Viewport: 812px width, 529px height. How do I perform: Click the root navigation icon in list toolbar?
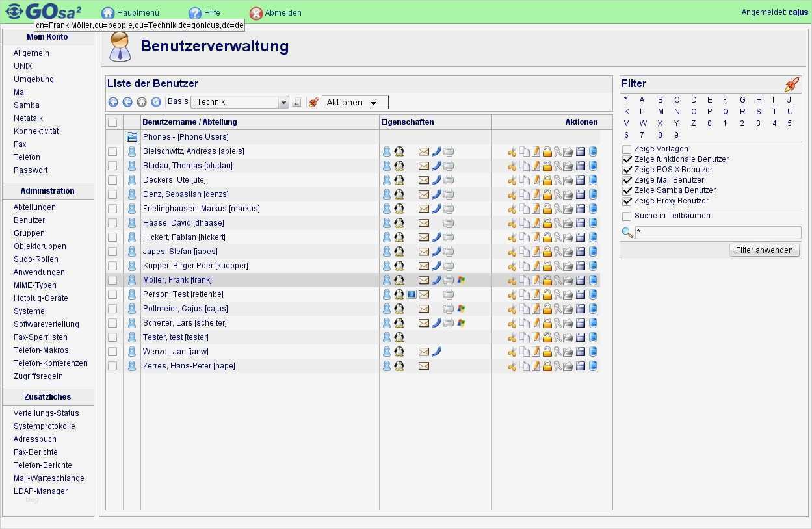(x=113, y=102)
